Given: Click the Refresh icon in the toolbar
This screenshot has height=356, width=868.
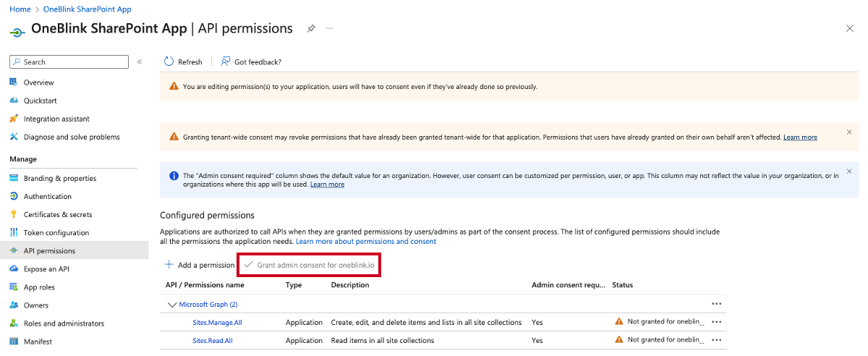Looking at the screenshot, I should tap(169, 62).
